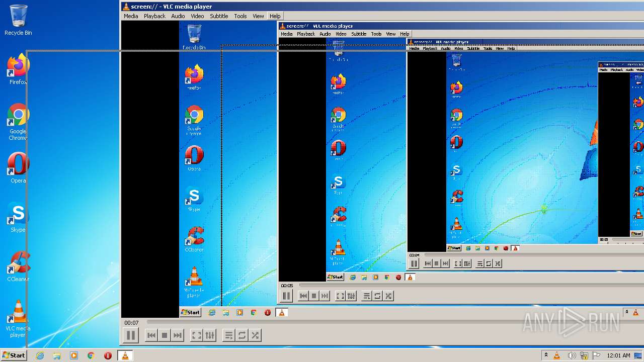Open the Subtitle menu
Screen dimensions: 644x362
219,16
